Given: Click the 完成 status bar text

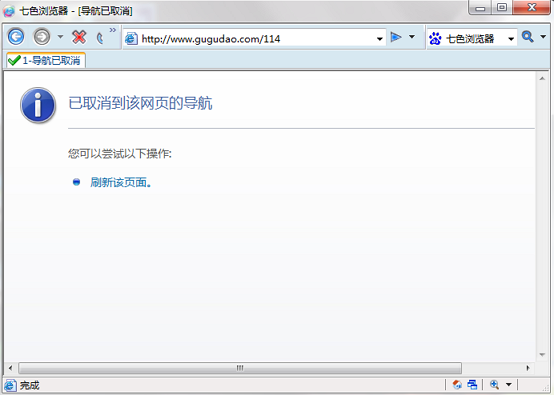Looking at the screenshot, I should (x=30, y=385).
